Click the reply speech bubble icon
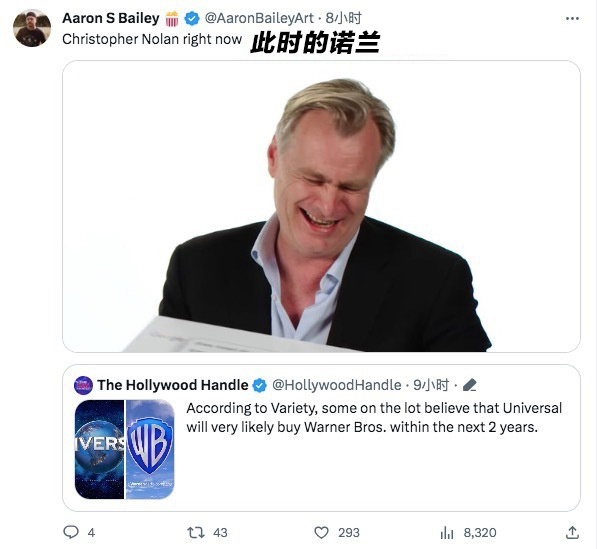Image resolution: width=597 pixels, height=549 pixels. coord(71,532)
